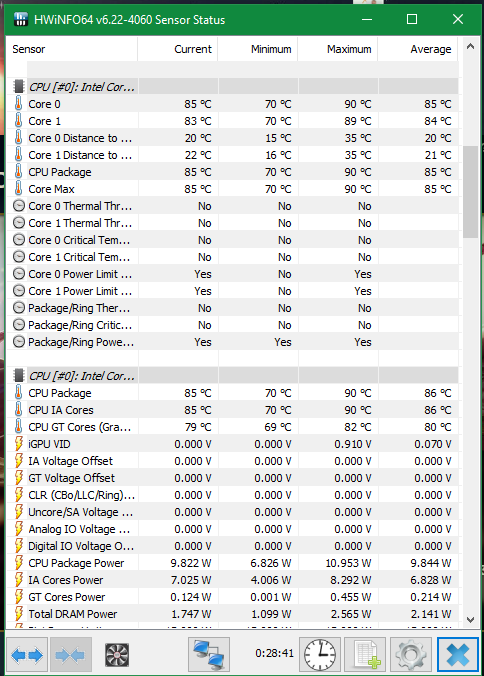Select the CLR (CBo/LLC/Ring)... row
The height and width of the screenshot is (676, 484).
[x=233, y=494]
